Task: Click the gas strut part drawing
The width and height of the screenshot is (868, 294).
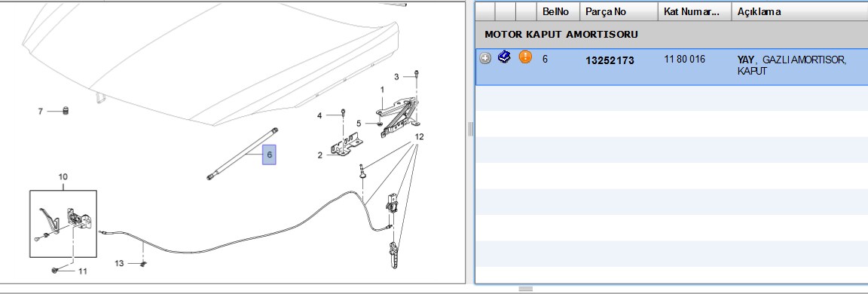Action: pos(243,154)
